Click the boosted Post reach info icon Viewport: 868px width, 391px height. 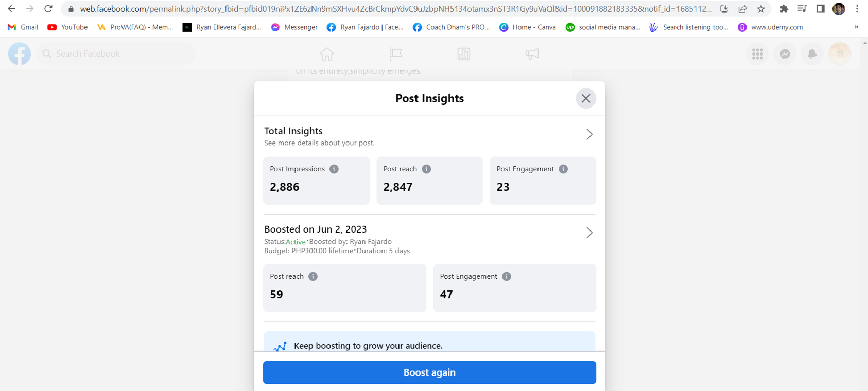[313, 277]
